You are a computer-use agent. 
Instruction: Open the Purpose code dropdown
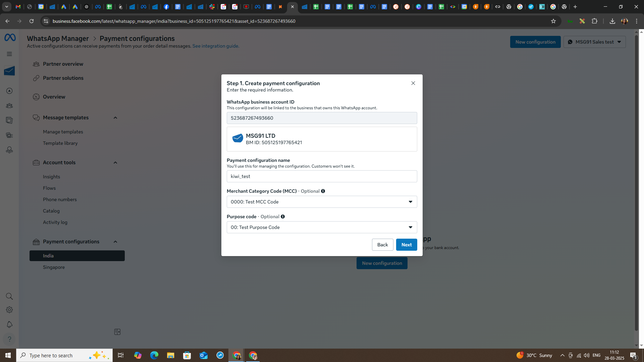coord(322,227)
